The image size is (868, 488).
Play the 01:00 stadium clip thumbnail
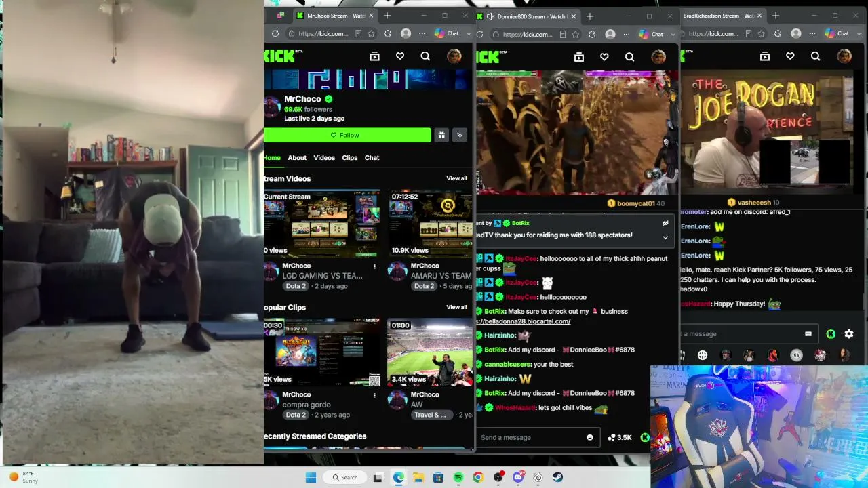(430, 352)
